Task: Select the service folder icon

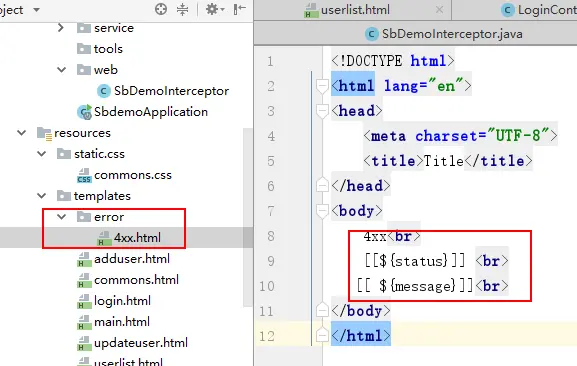Action: (x=84, y=28)
